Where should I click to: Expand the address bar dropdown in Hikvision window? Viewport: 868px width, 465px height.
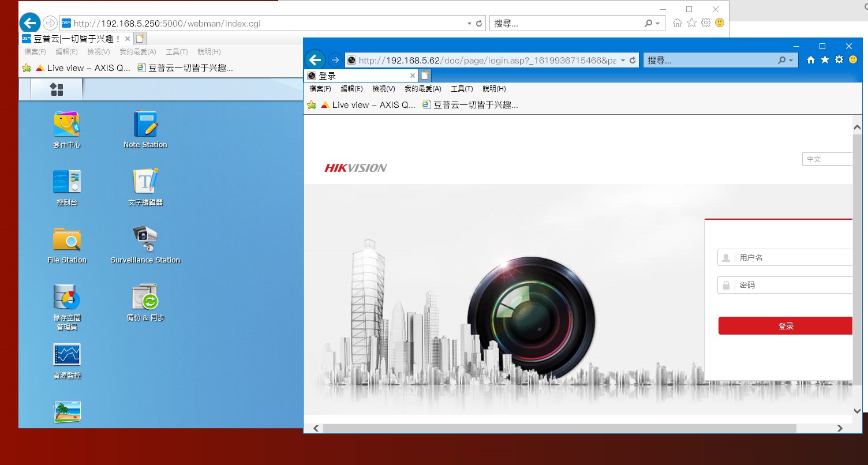623,61
